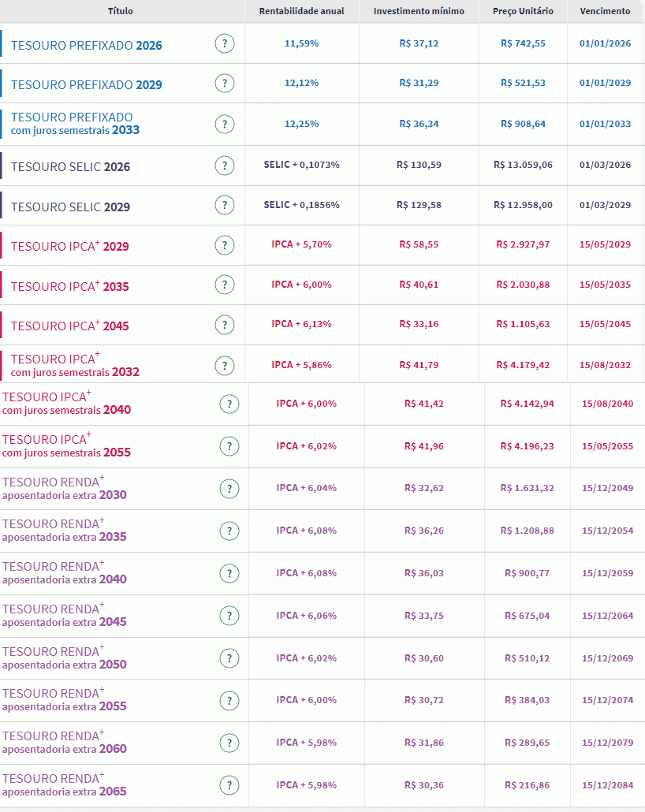Click question mark for Tesouro Selic 2026
This screenshot has width=645, height=812.
[225, 166]
